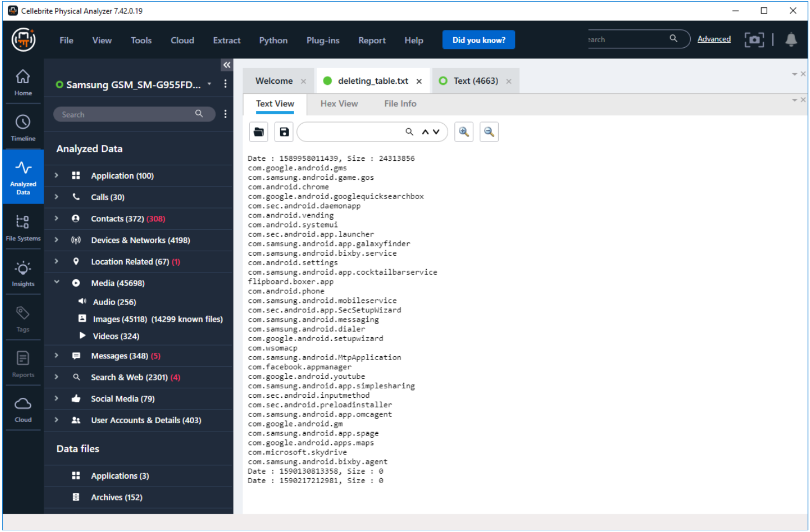The width and height of the screenshot is (810, 532).
Task: Collapse the Media (45698) node
Action: (x=57, y=282)
